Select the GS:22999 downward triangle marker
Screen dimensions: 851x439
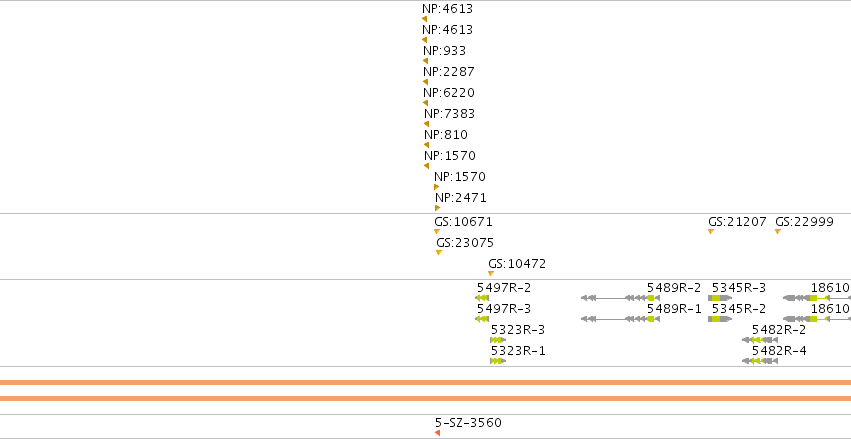tap(778, 232)
